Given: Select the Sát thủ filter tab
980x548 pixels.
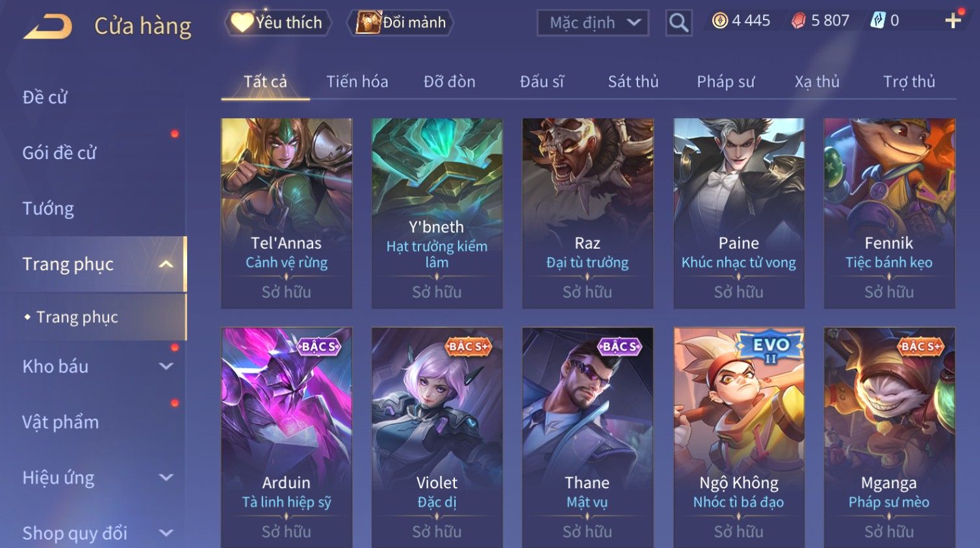Looking at the screenshot, I should 633,82.
